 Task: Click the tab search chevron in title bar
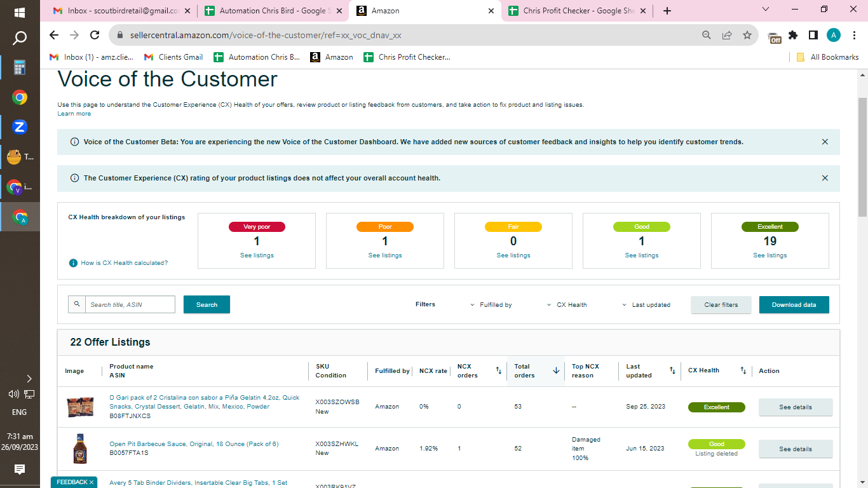coord(765,10)
